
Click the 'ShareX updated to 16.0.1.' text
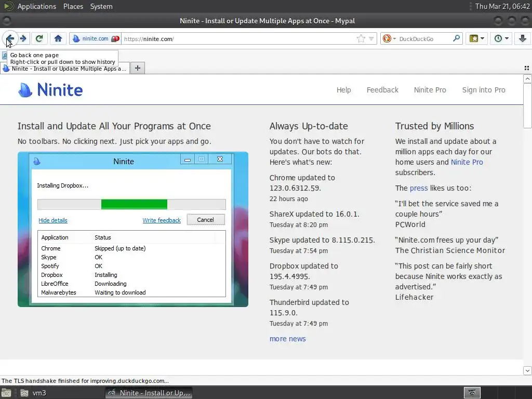314,214
